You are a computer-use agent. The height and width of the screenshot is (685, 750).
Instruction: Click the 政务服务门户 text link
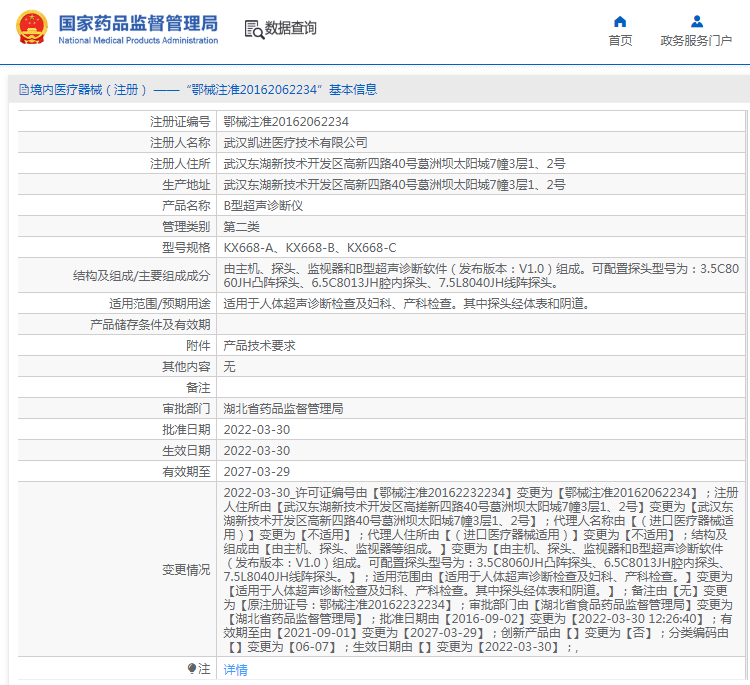pyautogui.click(x=696, y=41)
